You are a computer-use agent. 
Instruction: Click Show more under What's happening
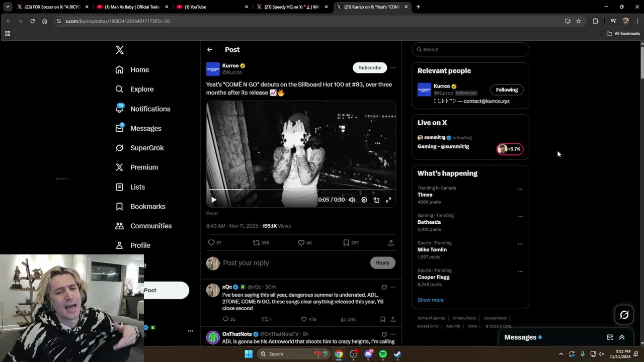pos(430,300)
